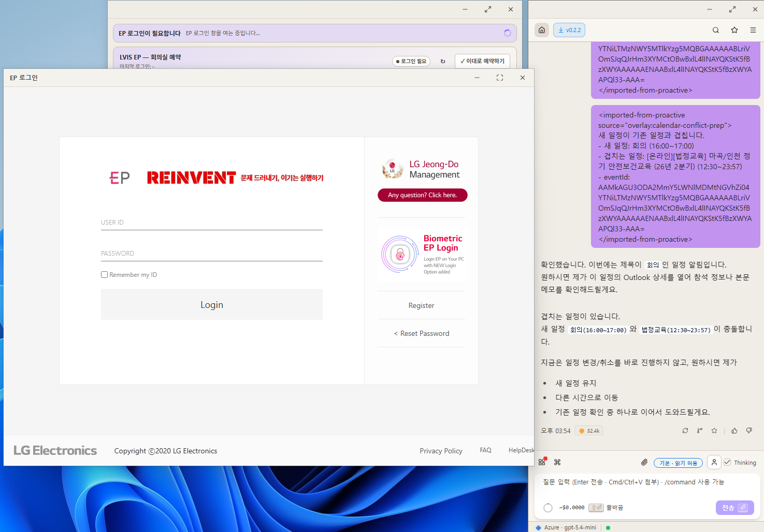Click the Azure · gpt-5.4-mini model selector
This screenshot has height=532, width=764.
click(566, 527)
